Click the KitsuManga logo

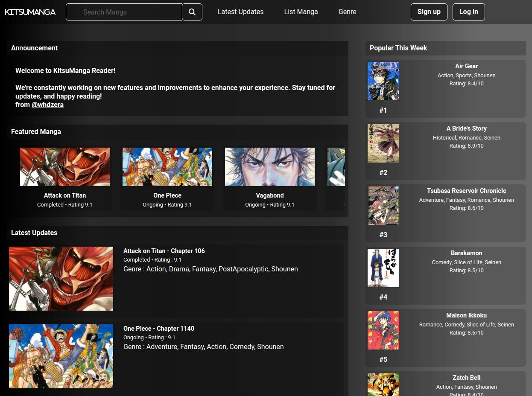click(30, 12)
